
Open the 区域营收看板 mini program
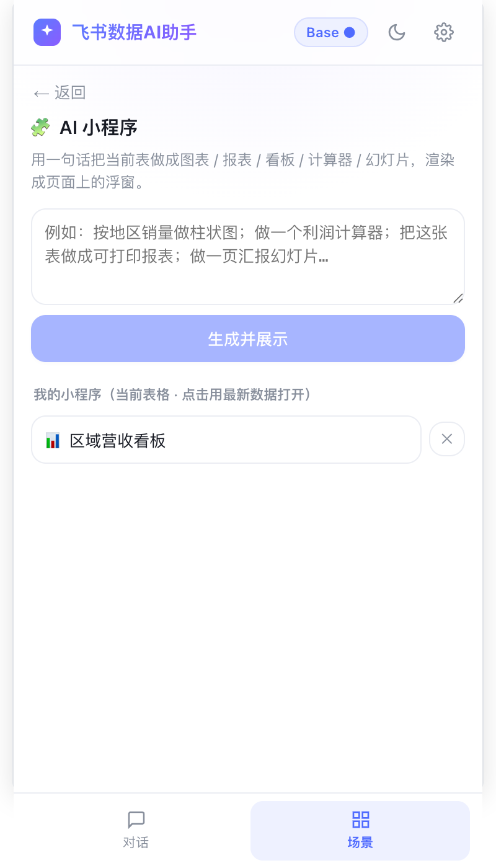(x=226, y=440)
